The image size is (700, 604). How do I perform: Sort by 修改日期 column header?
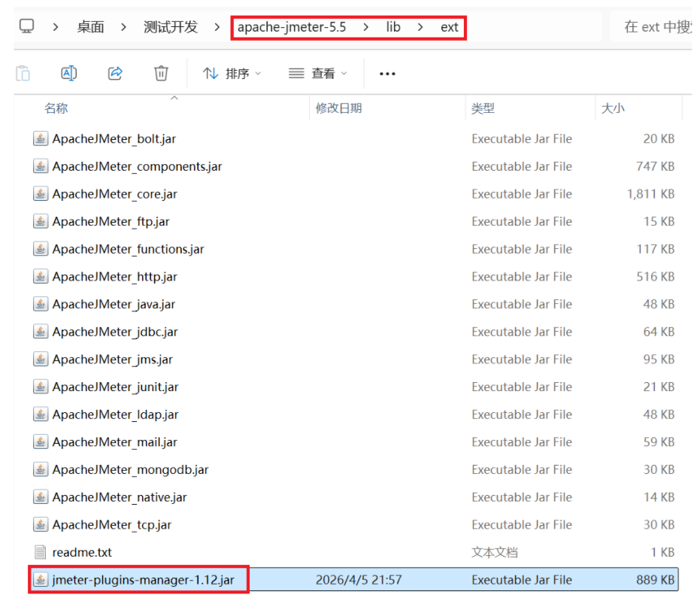click(x=339, y=108)
